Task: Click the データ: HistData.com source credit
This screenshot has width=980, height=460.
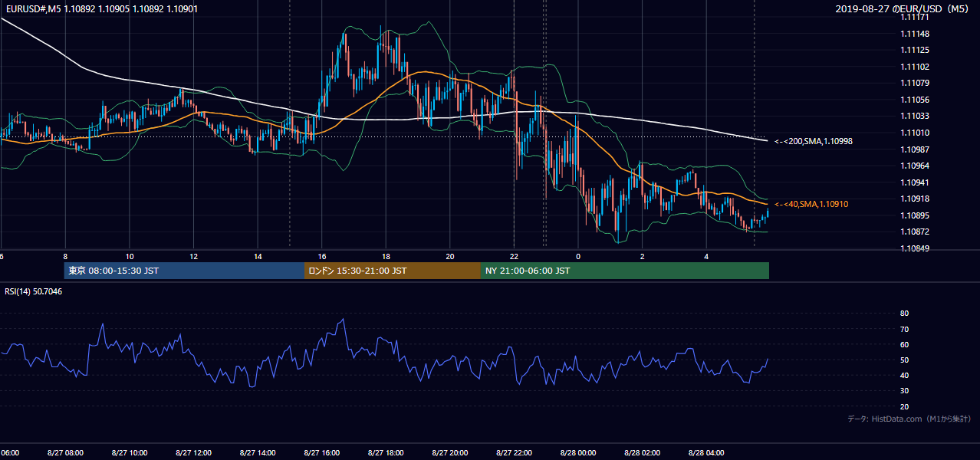Action: [909, 419]
